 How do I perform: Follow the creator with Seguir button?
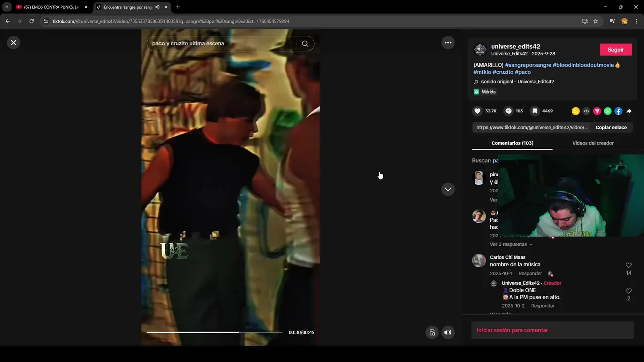point(615,50)
